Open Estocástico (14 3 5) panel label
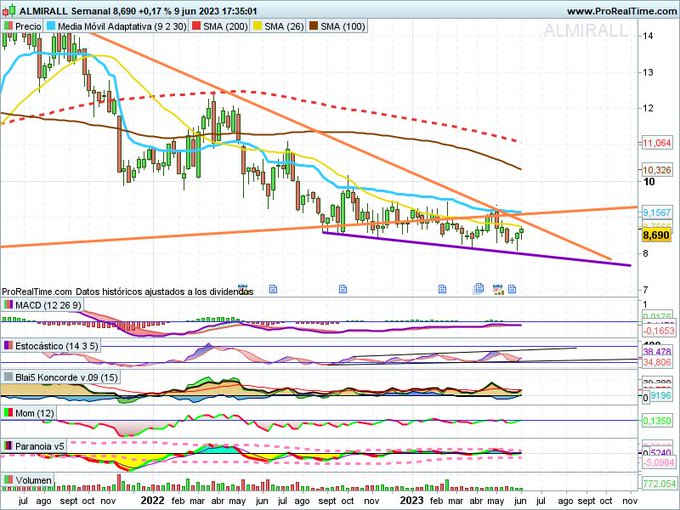680x510 pixels. click(56, 346)
